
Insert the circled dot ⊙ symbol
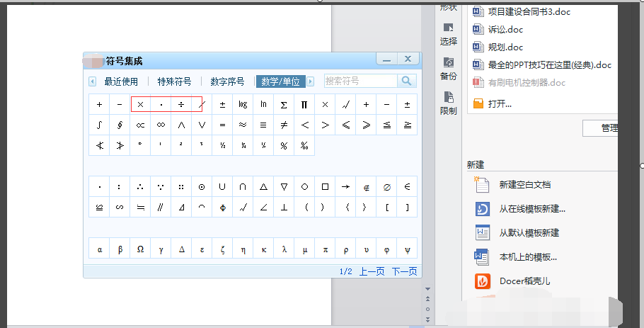coord(202,186)
